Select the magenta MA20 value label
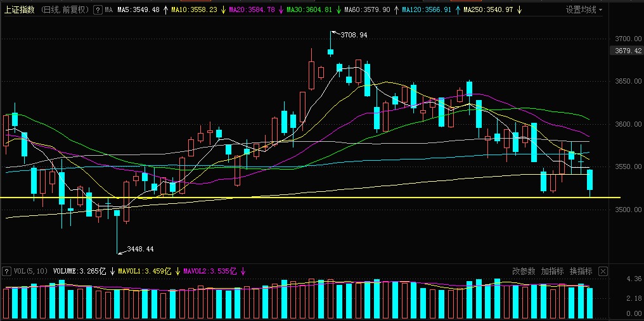644x321 pixels. point(252,10)
